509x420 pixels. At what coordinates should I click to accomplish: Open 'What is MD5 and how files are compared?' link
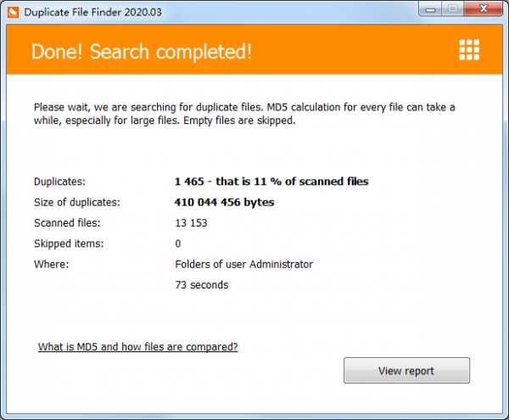click(138, 347)
